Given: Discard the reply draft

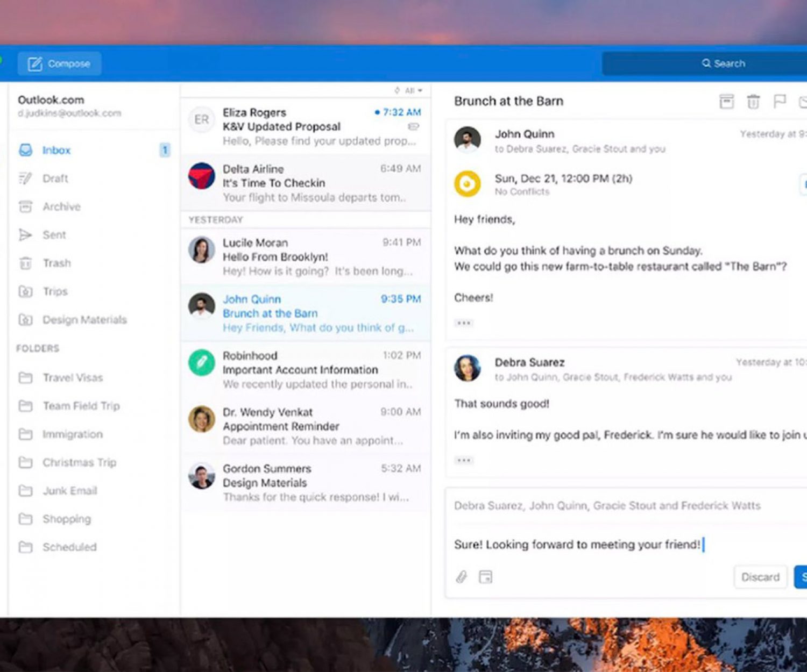Looking at the screenshot, I should pos(760,577).
